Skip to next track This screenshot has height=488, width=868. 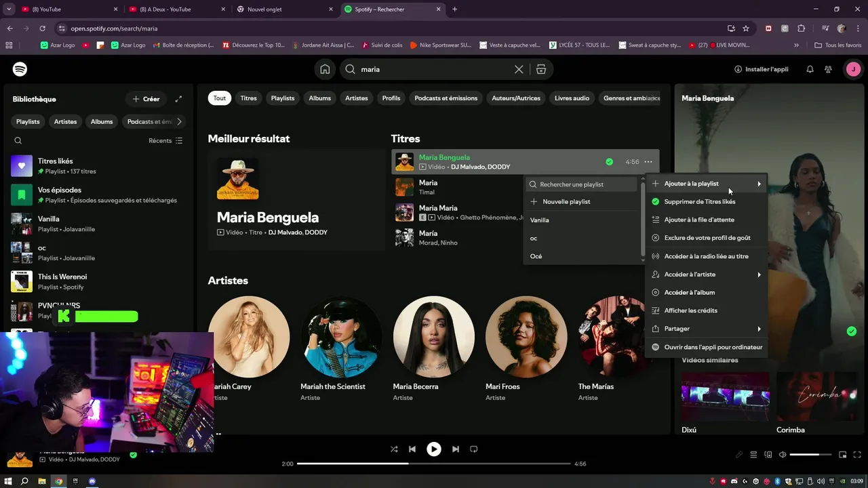coord(456,449)
